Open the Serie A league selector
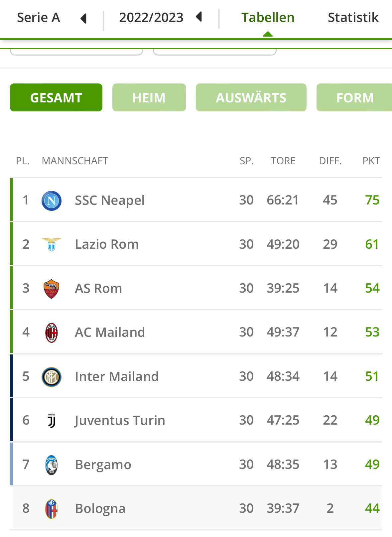Image resolution: width=392 pixels, height=537 pixels. click(x=39, y=18)
